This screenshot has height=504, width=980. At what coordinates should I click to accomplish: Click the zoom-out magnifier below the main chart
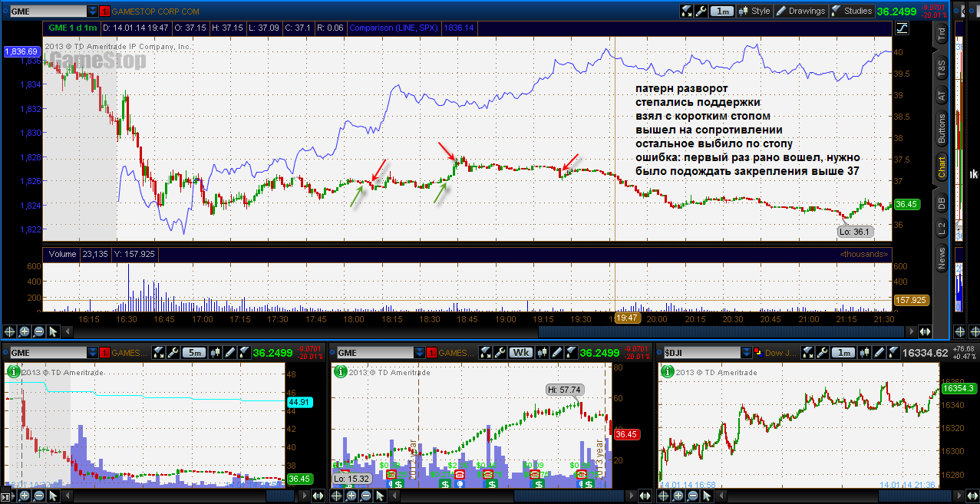[x=38, y=331]
